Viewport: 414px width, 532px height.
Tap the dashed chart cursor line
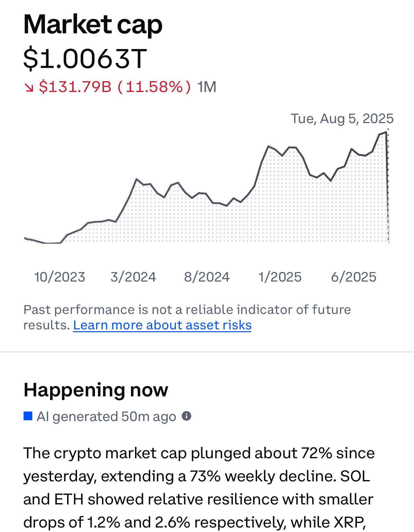[388, 186]
